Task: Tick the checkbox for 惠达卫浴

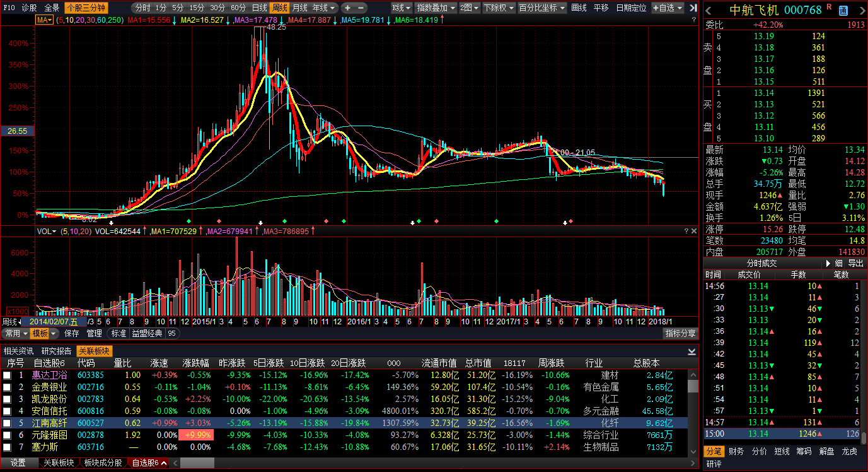Action: click(7, 375)
